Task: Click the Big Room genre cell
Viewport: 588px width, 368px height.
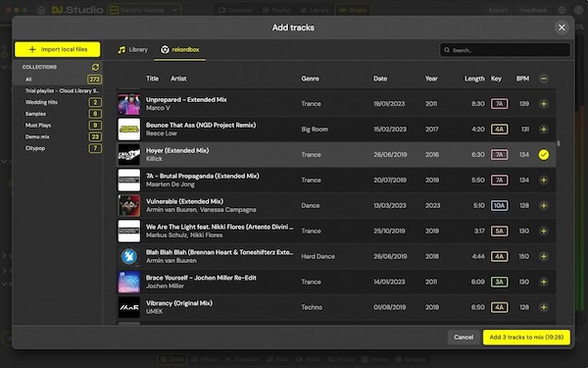Action: point(315,130)
